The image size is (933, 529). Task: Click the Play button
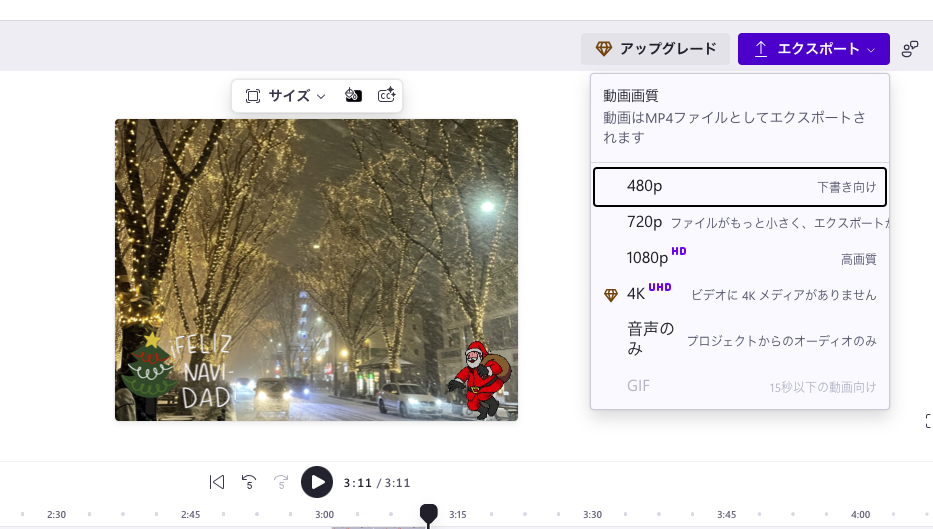point(317,482)
